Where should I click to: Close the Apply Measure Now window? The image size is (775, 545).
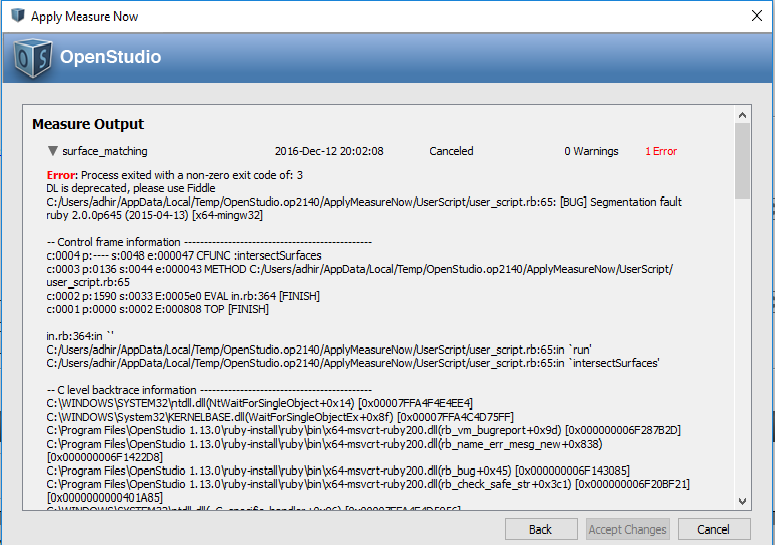(756, 16)
